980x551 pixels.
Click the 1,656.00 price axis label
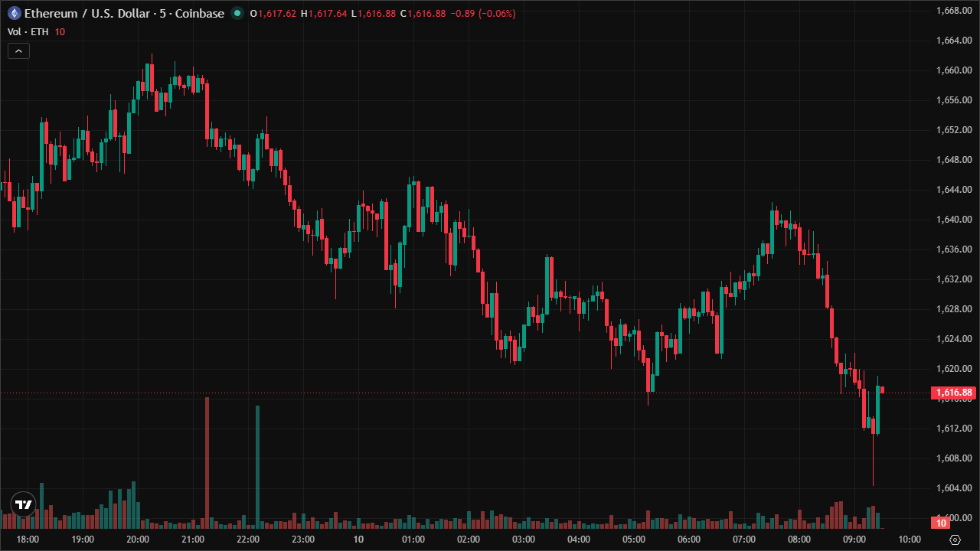(x=954, y=100)
